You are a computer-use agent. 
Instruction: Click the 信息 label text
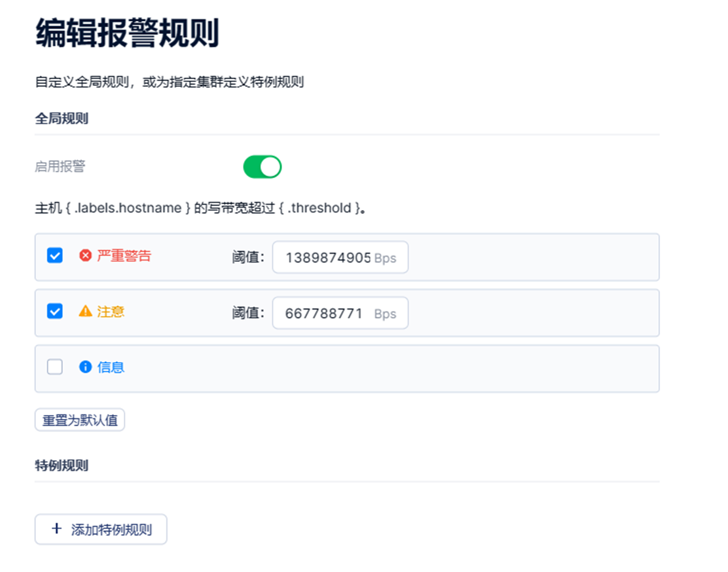coord(111,367)
